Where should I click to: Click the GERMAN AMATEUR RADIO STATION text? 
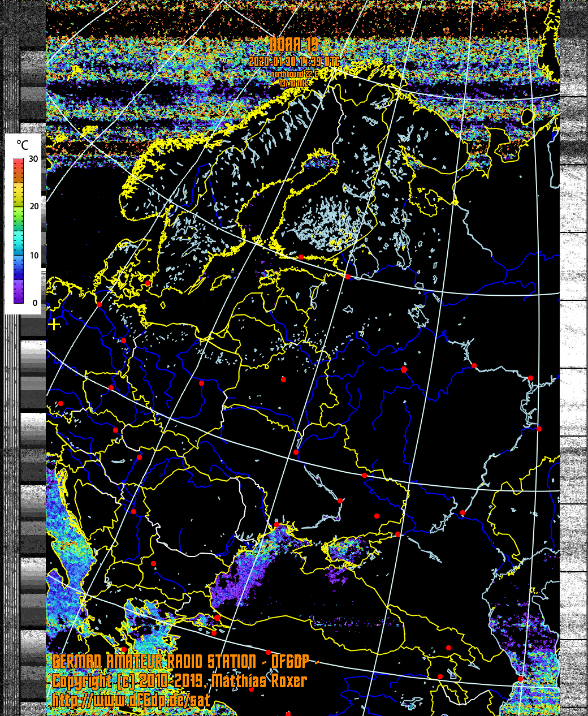point(154,662)
